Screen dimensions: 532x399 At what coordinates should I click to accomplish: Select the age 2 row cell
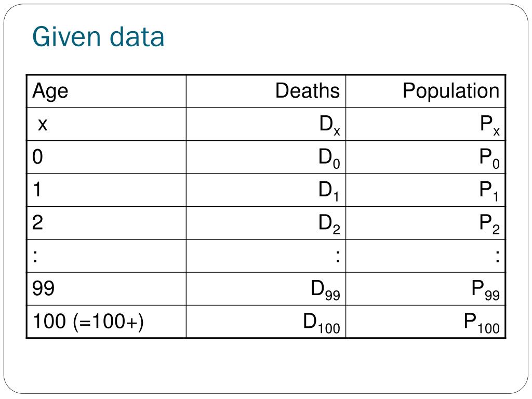pyautogui.click(x=107, y=223)
